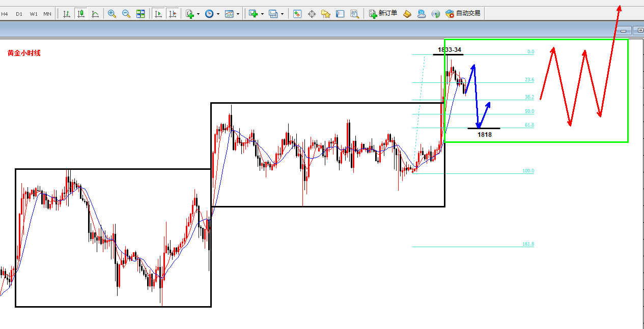Open the Market Watch panel
Image resolution: width=644 pixels, height=329 pixels.
[297, 14]
